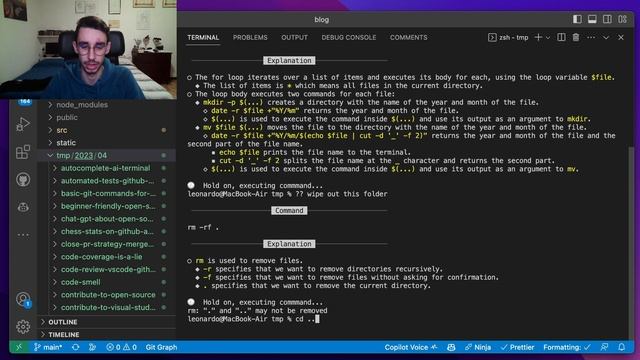640x360 pixels.
Task: Toggle secondary sidebar layout icon
Action: [x=607, y=19]
